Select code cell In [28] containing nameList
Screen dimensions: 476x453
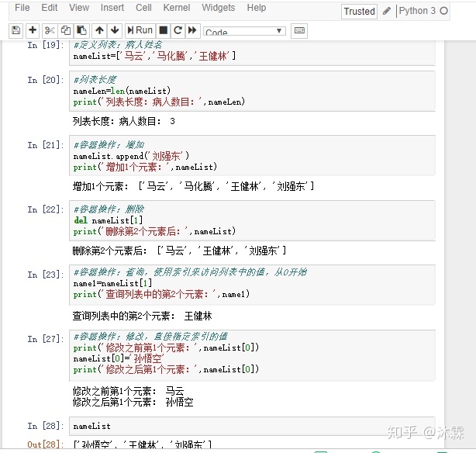pos(252,427)
